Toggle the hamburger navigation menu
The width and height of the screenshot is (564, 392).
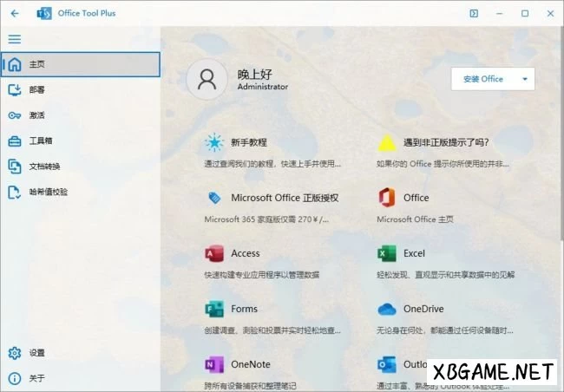pyautogui.click(x=15, y=39)
